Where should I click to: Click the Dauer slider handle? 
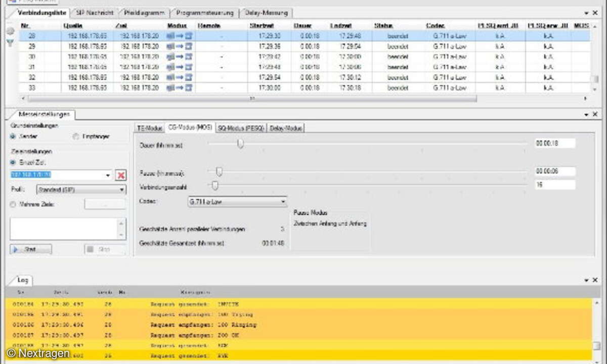click(x=241, y=144)
